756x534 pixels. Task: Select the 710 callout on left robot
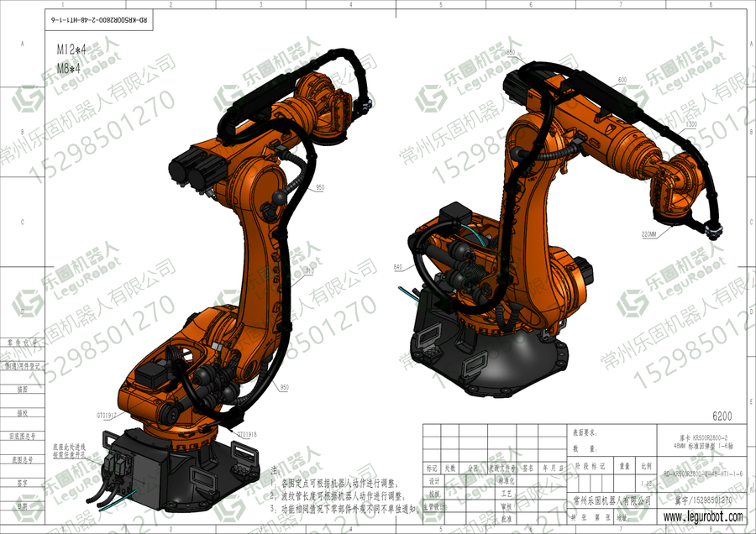click(x=309, y=271)
